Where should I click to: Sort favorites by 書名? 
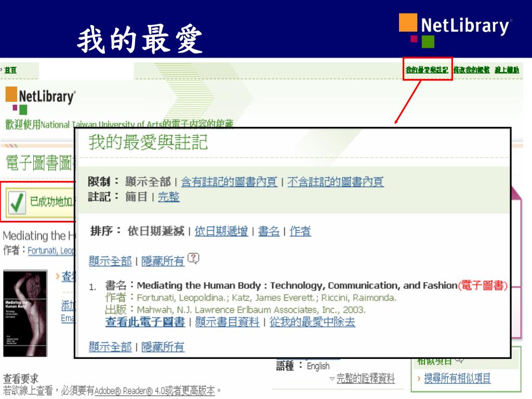269,231
